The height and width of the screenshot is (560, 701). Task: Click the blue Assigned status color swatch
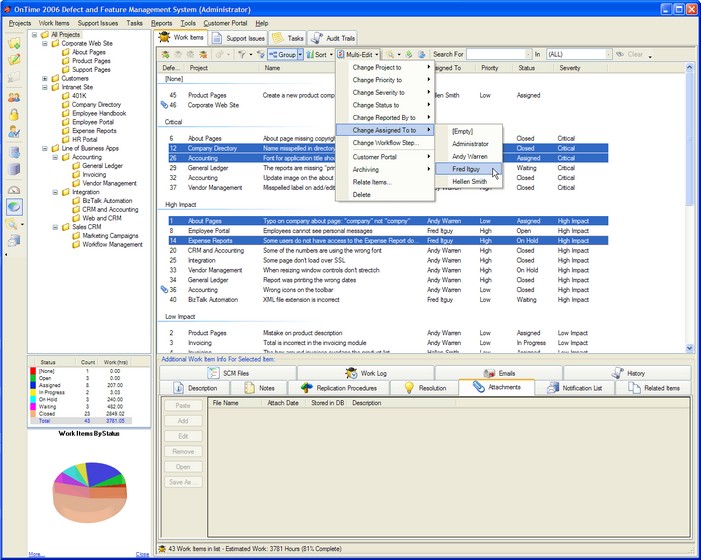(x=33, y=385)
